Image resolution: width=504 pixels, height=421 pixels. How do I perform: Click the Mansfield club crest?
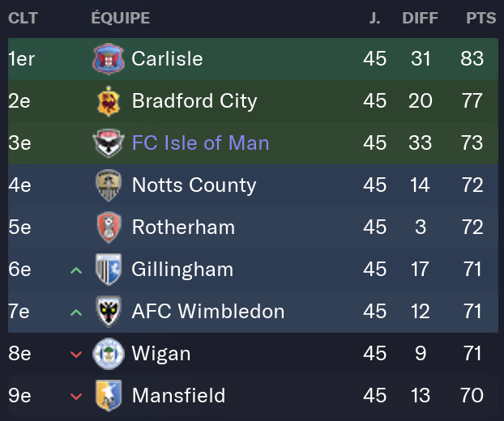click(x=109, y=396)
